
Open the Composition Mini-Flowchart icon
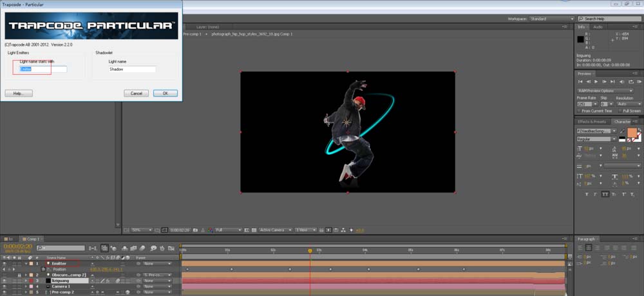[93, 248]
